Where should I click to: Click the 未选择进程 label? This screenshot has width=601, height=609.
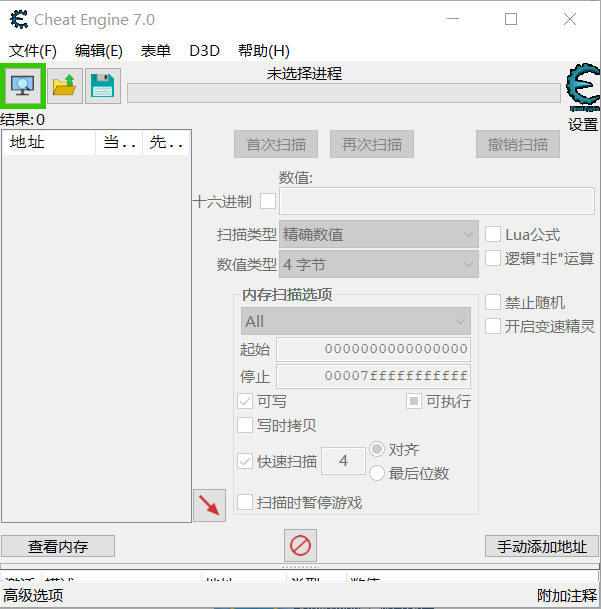pos(304,73)
